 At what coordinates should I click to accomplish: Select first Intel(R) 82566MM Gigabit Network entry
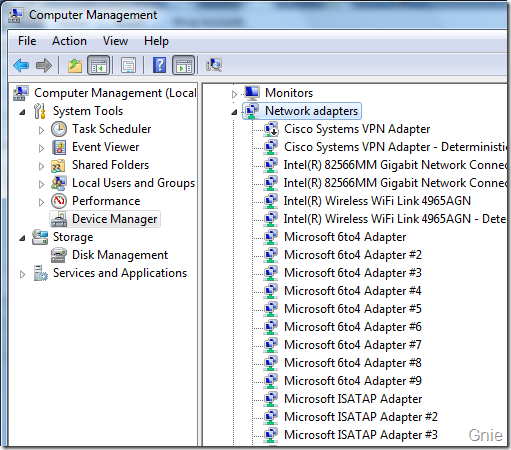[395, 165]
